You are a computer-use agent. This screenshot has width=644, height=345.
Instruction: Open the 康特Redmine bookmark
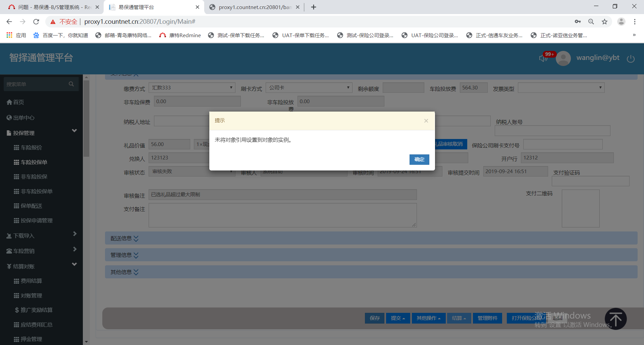(180, 35)
